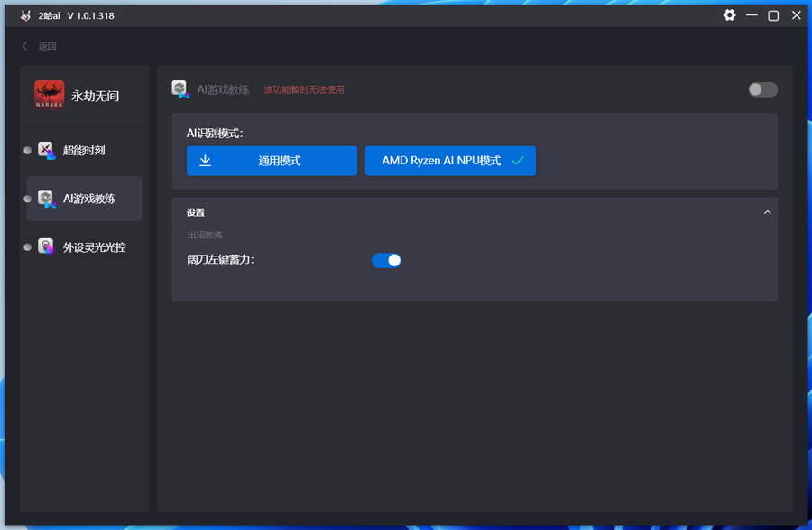Click the 2哈ai app logo
812x530 pixels.
click(25, 15)
